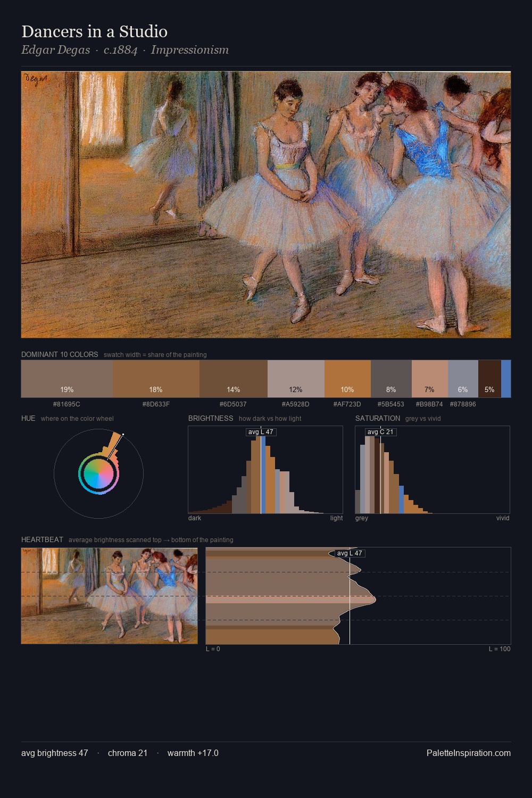532x798 pixels.
Task: Select the 5% dark brown swatch
Action: (x=489, y=379)
